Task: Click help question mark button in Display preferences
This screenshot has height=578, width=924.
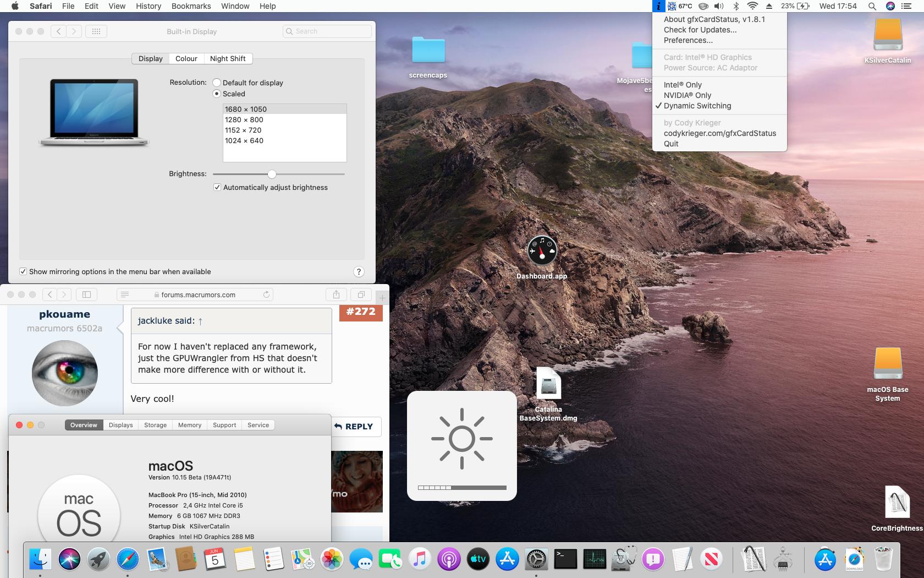Action: (x=359, y=271)
